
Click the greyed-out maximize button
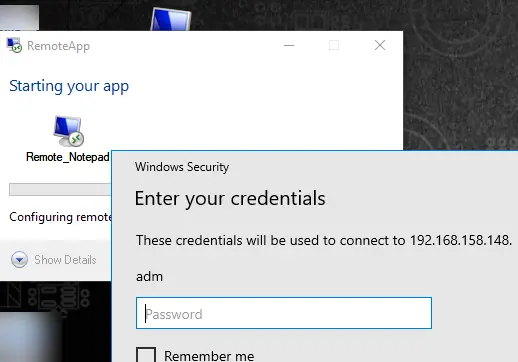334,45
